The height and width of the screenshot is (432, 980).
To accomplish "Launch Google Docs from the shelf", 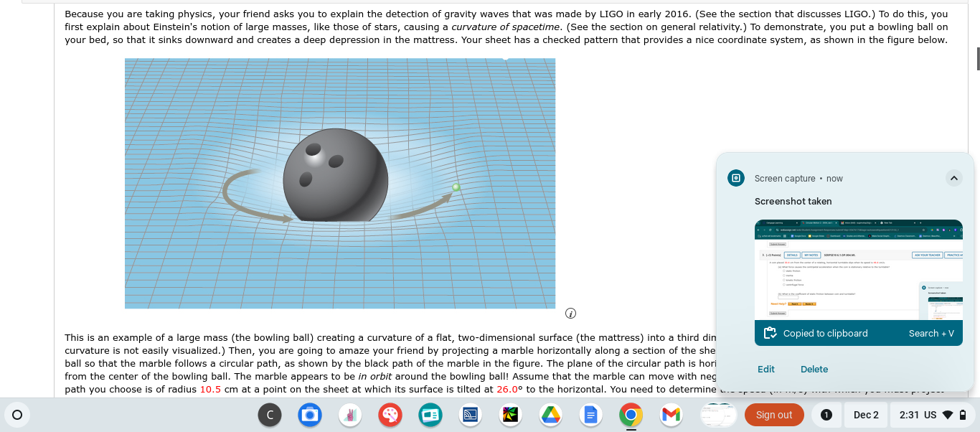I will pos(591,415).
